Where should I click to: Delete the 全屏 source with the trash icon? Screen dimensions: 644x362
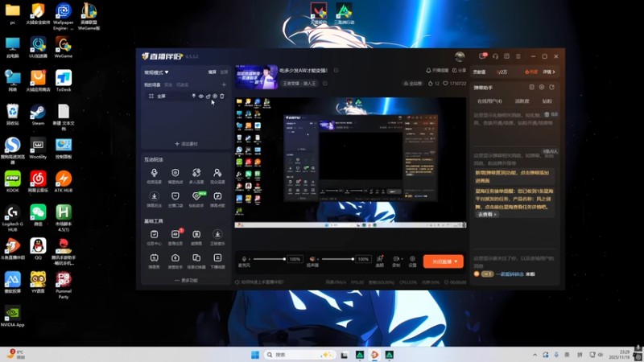point(222,96)
